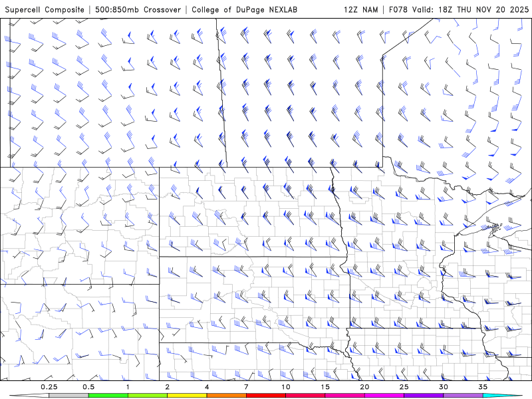
Task: Select the lavender 30–35 color segment
Action: (463, 396)
